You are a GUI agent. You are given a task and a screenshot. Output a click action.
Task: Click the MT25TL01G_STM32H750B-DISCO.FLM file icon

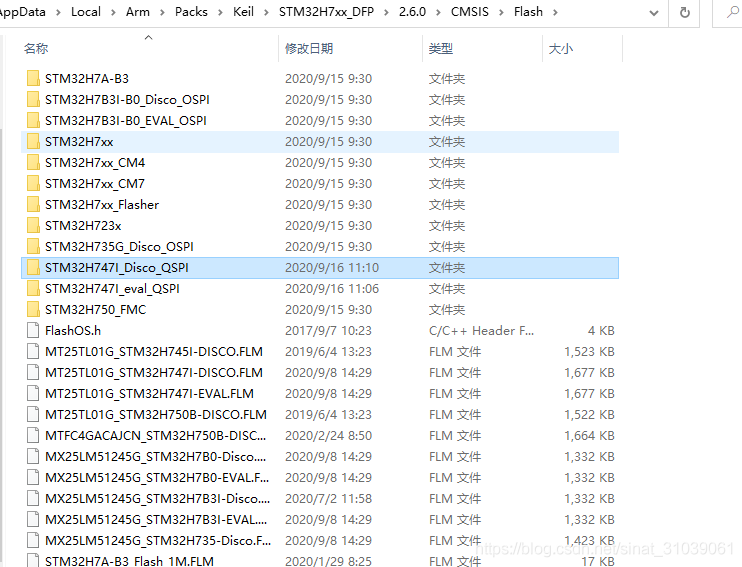coord(33,414)
